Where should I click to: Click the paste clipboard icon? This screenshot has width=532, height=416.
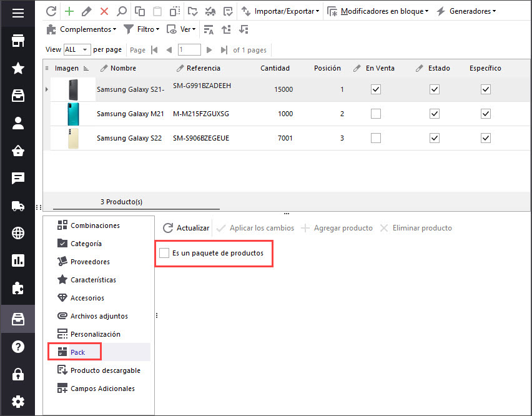pos(157,11)
